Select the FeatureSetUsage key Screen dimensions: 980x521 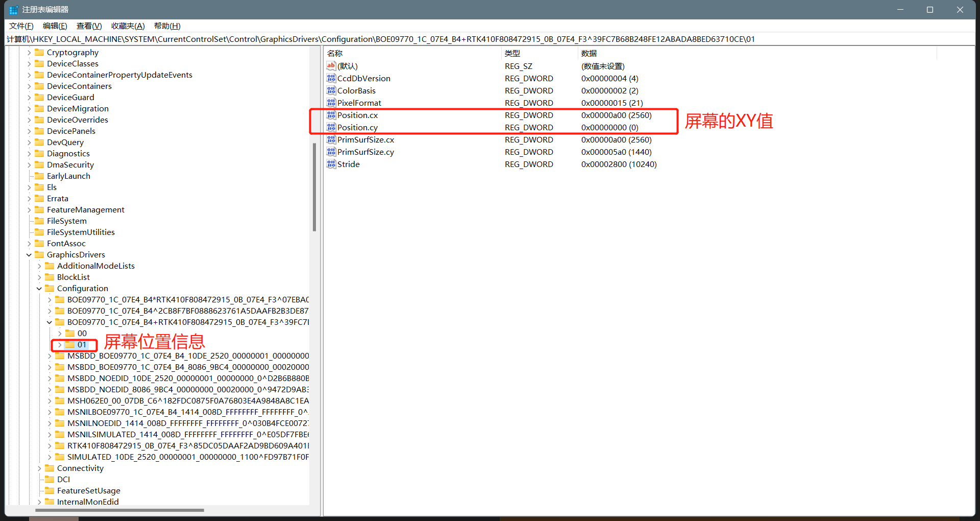click(88, 491)
